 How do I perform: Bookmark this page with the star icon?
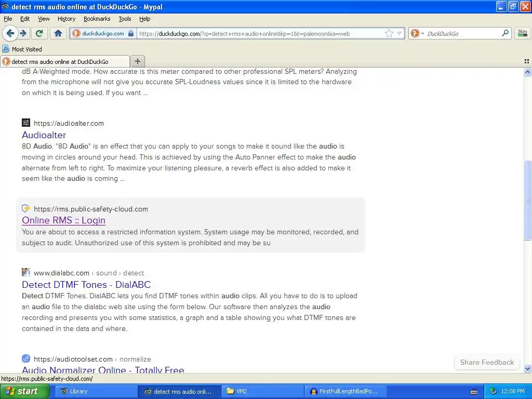389,34
